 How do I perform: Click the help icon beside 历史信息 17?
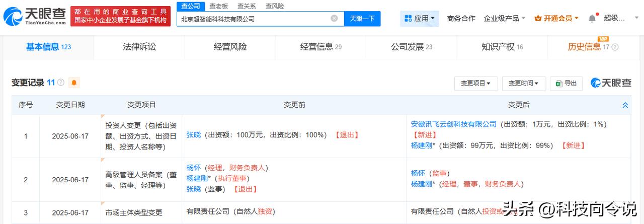615,47
